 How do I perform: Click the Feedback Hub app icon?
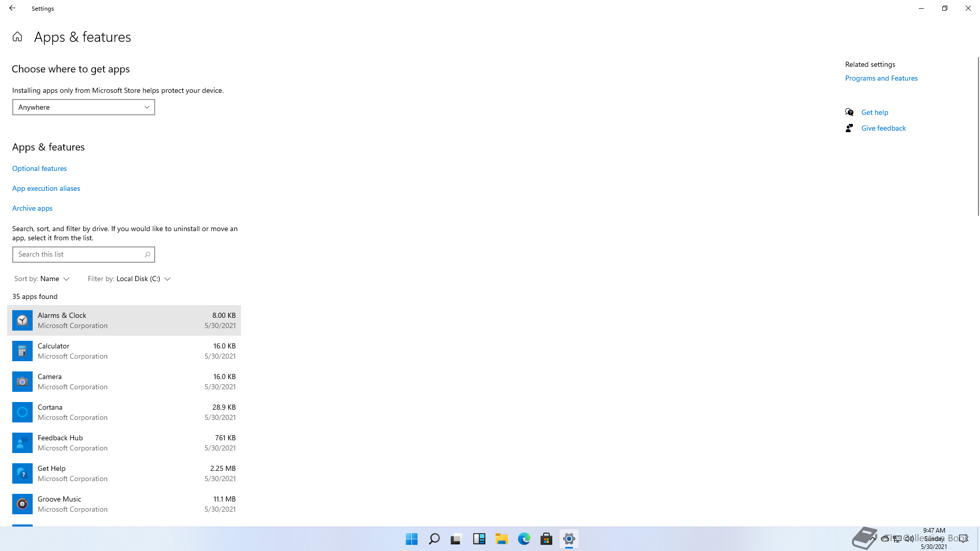[22, 443]
